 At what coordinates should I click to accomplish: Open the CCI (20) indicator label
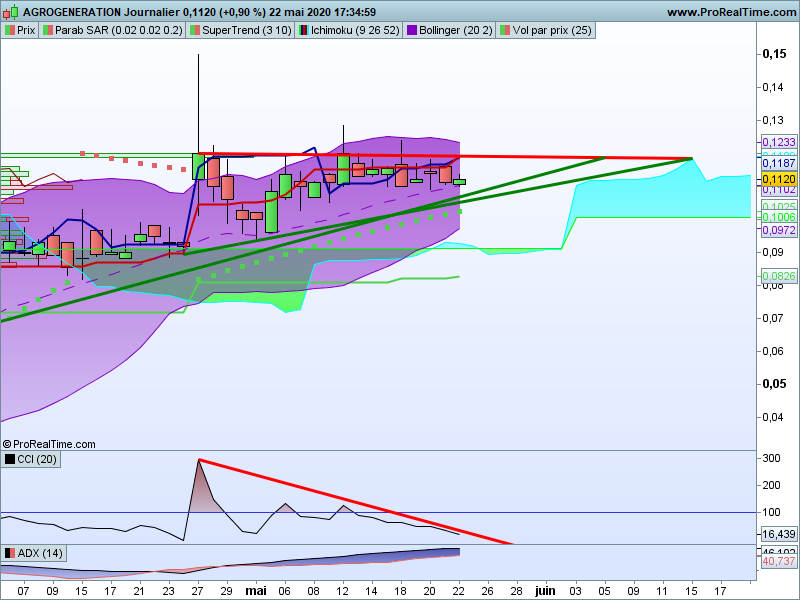tap(31, 459)
